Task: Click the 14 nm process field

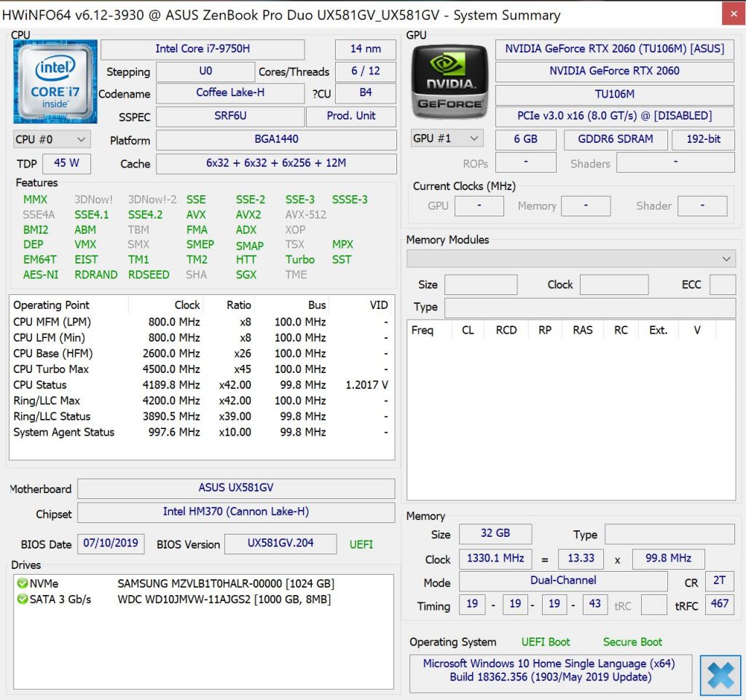Action: click(x=366, y=49)
